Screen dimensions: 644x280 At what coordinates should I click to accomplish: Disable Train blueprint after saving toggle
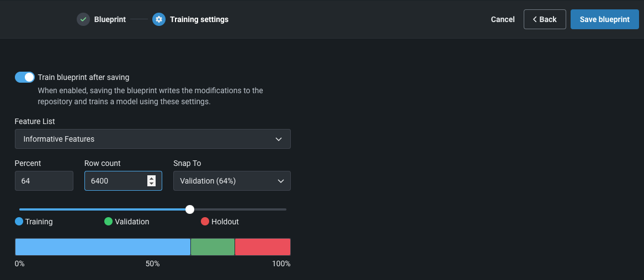(x=25, y=77)
